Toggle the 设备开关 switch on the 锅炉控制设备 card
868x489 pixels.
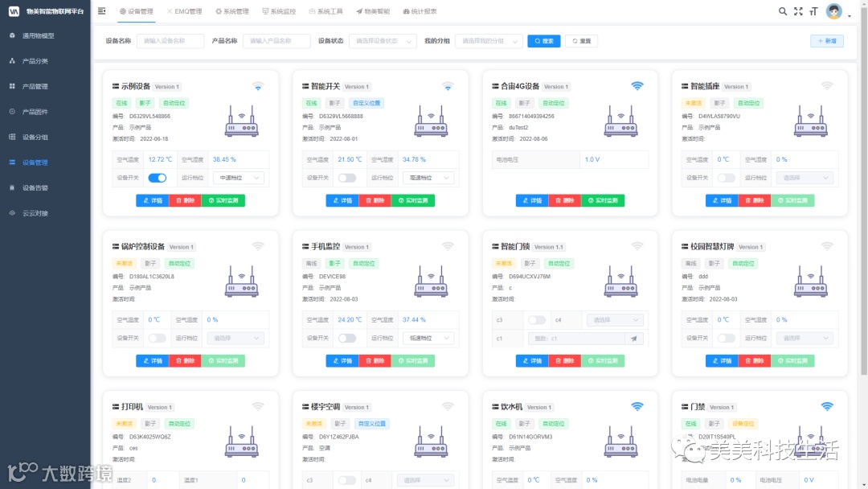158,338
